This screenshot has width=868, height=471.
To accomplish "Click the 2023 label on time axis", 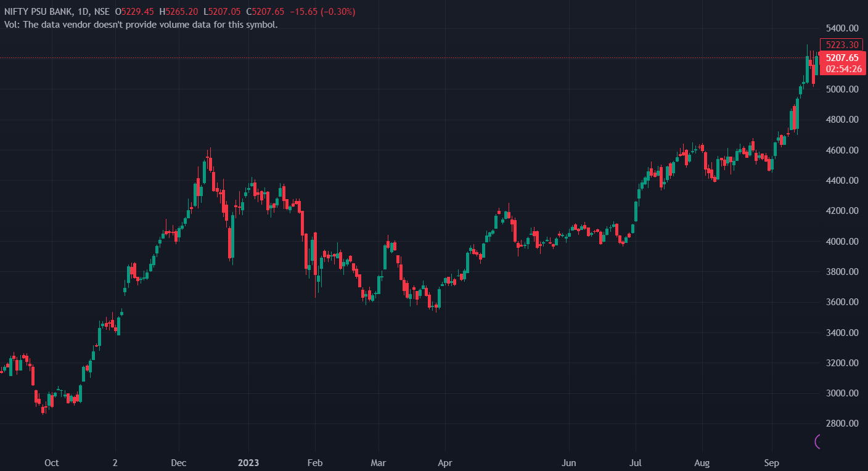I will tap(248, 463).
